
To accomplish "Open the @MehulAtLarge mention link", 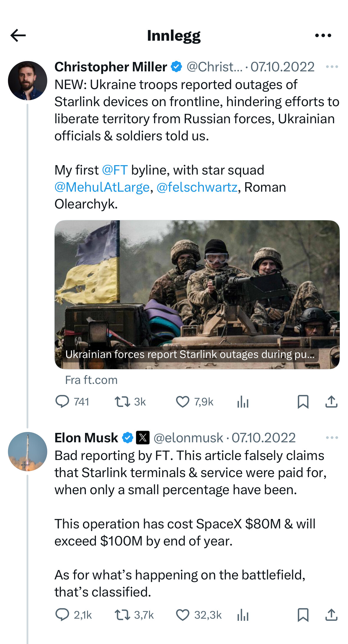I will click(102, 187).
